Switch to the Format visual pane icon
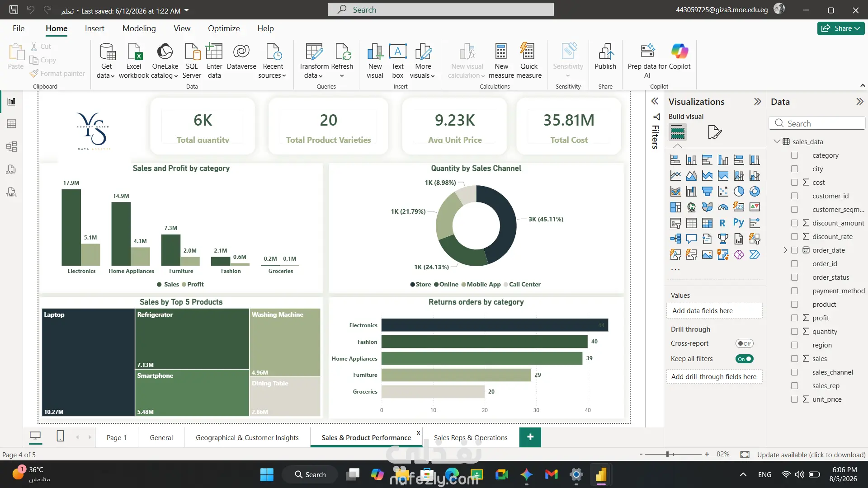This screenshot has width=868, height=488. (714, 132)
